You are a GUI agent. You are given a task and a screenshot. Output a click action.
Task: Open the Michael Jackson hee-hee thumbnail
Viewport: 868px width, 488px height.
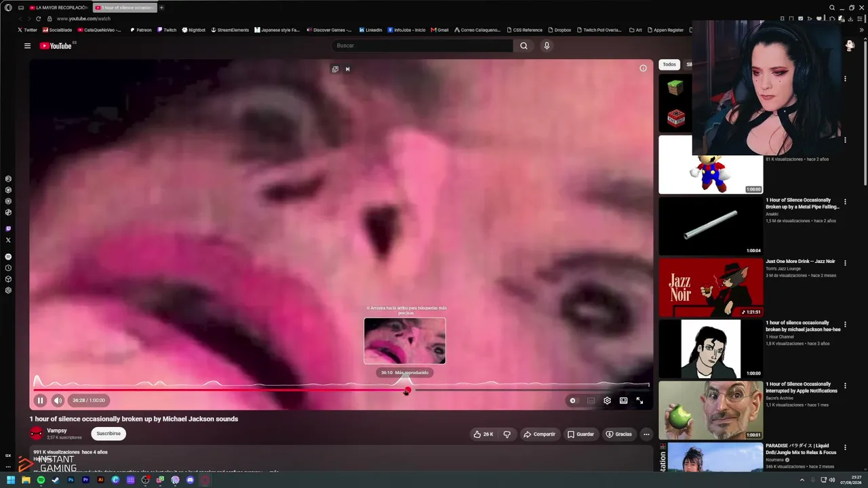[711, 348]
